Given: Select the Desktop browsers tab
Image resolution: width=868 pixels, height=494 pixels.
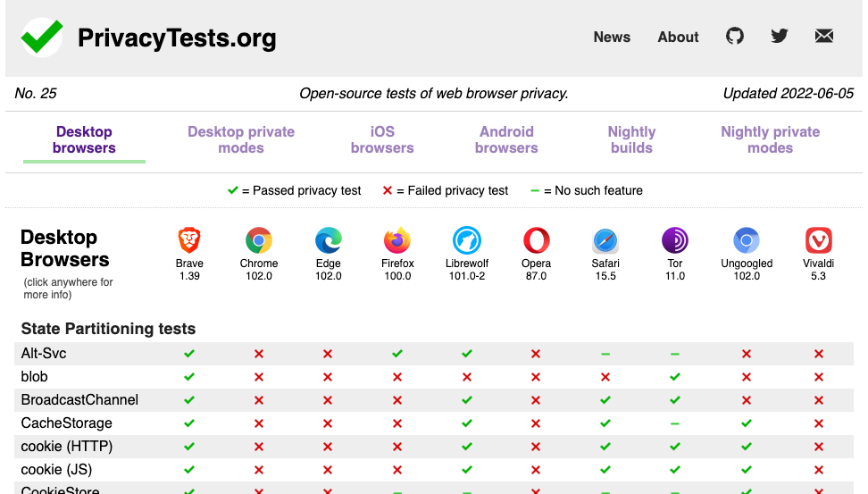Looking at the screenshot, I should pos(84,139).
